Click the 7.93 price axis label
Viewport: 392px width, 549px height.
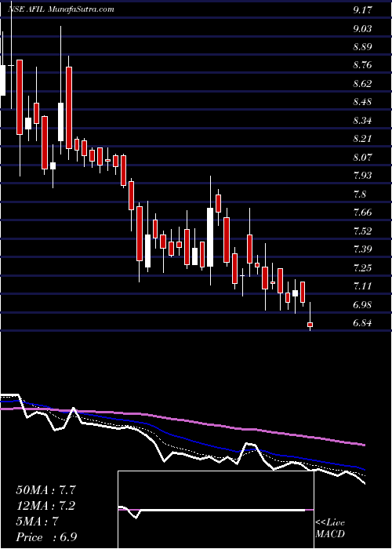362,176
